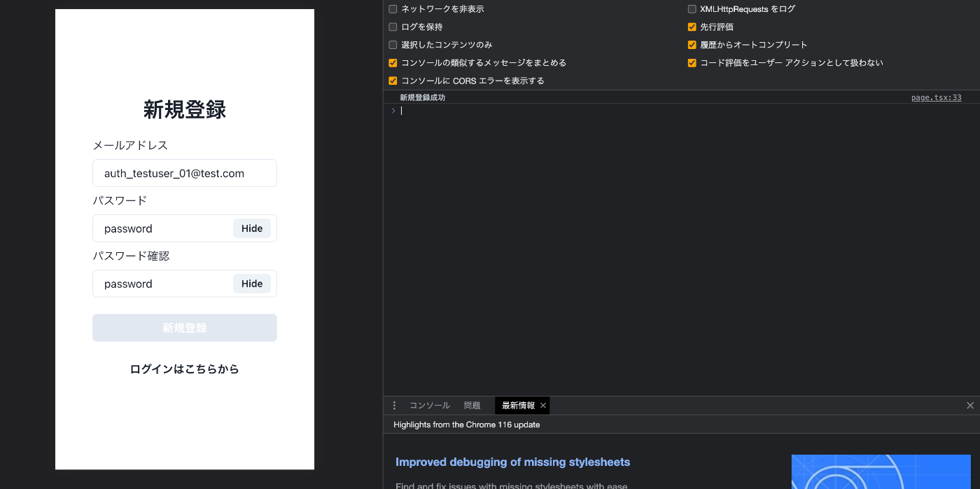
Task: Hide the パスワード確認 field text
Action: click(252, 284)
